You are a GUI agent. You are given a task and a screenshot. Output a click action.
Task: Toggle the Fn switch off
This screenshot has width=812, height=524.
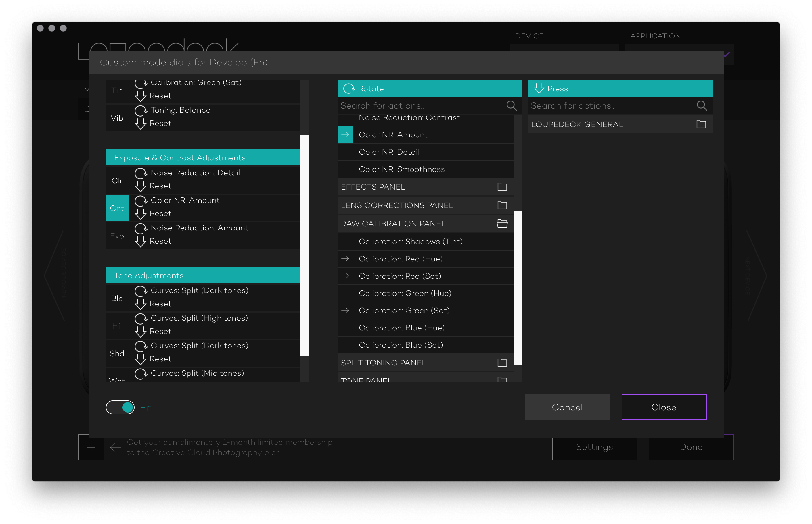120,407
